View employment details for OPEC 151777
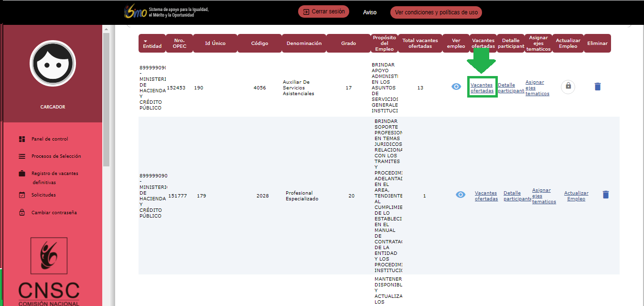Screen dimensions: 644x306 [461, 195]
